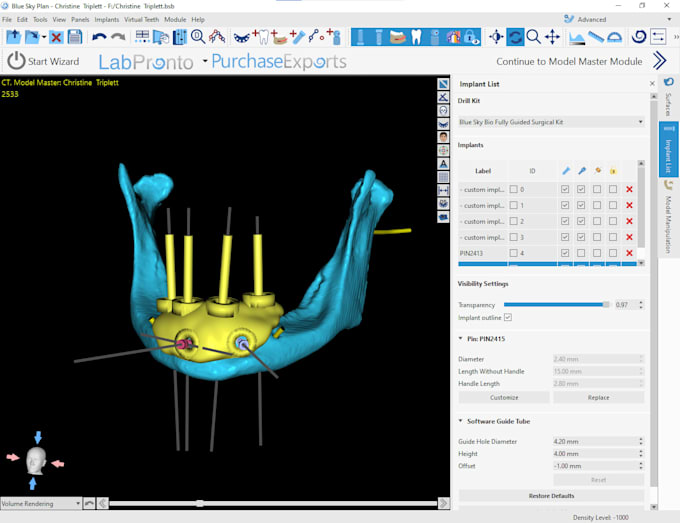Click the density profile measurement icon
Image resolution: width=680 pixels, height=523 pixels.
(577, 37)
